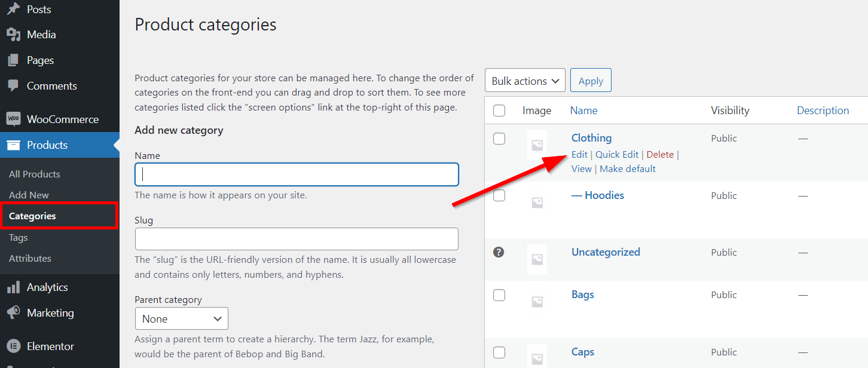The width and height of the screenshot is (868, 368).
Task: Switch to the Tags submenu
Action: pos(18,237)
